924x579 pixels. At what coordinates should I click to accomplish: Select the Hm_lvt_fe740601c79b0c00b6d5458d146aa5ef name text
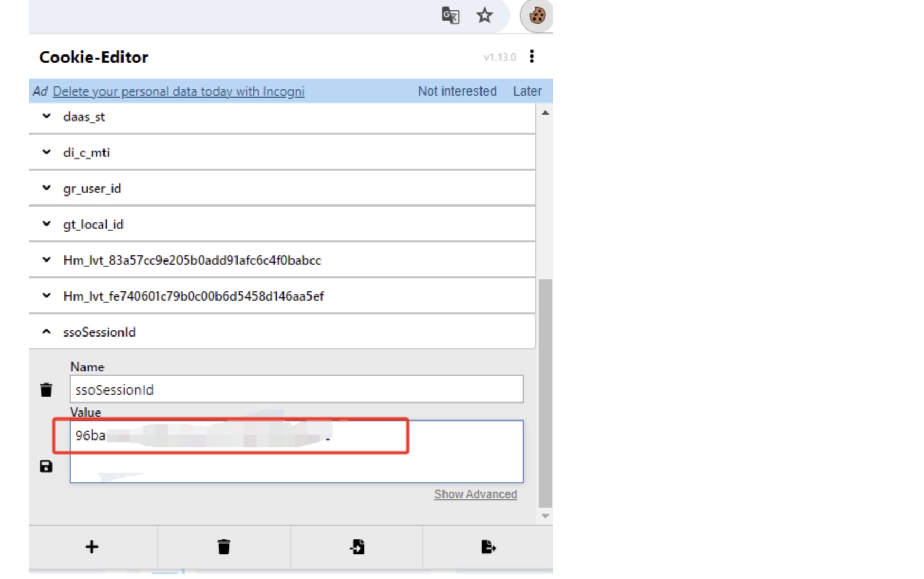[193, 296]
